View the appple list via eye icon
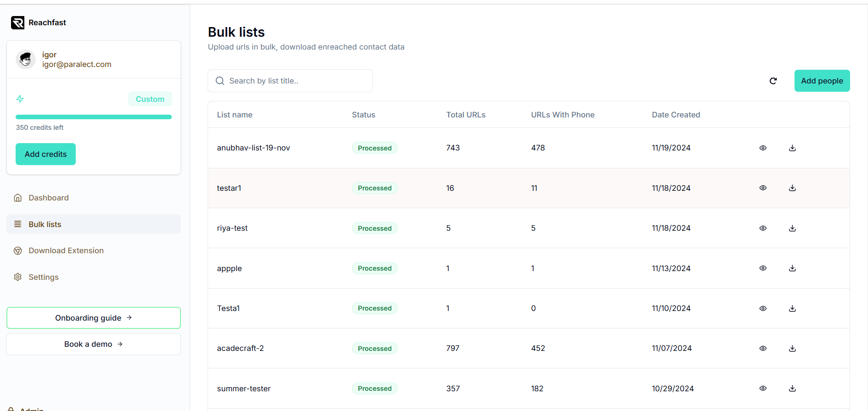 coord(763,268)
